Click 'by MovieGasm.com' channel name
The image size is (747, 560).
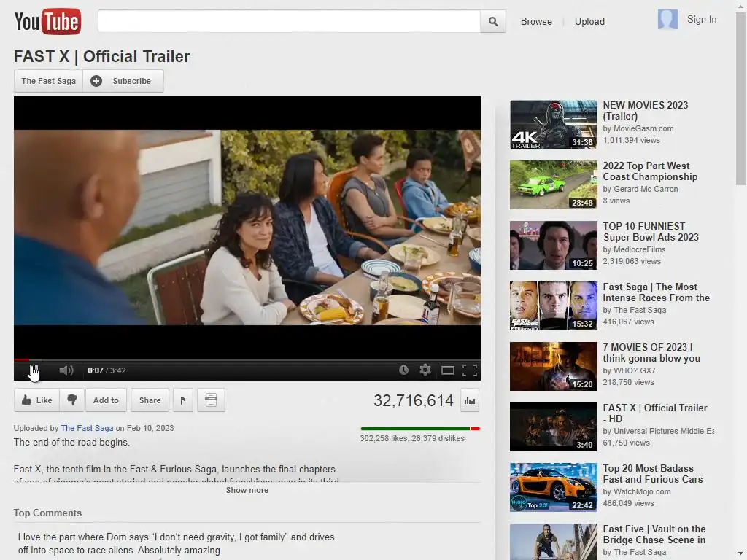tap(638, 128)
